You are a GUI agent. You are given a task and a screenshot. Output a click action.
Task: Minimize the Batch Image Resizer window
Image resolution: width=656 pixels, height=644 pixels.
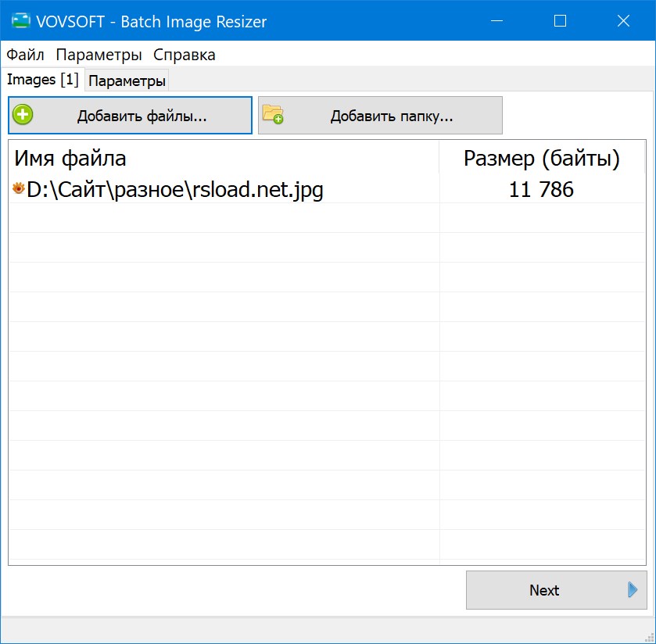point(497,20)
